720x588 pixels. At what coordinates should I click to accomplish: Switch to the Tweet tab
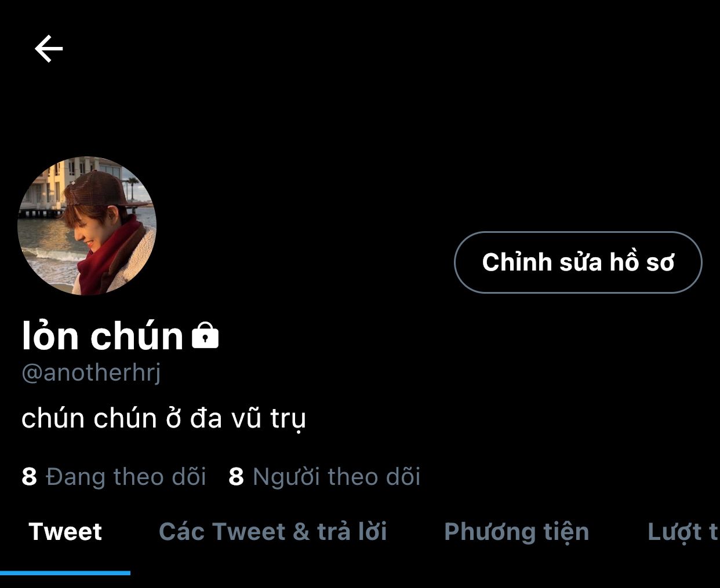[x=65, y=532]
